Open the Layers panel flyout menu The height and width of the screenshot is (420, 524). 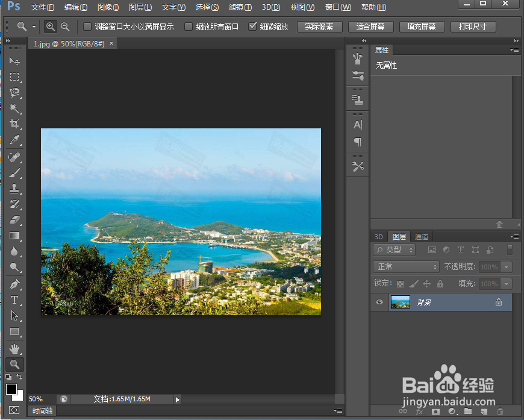click(514, 236)
